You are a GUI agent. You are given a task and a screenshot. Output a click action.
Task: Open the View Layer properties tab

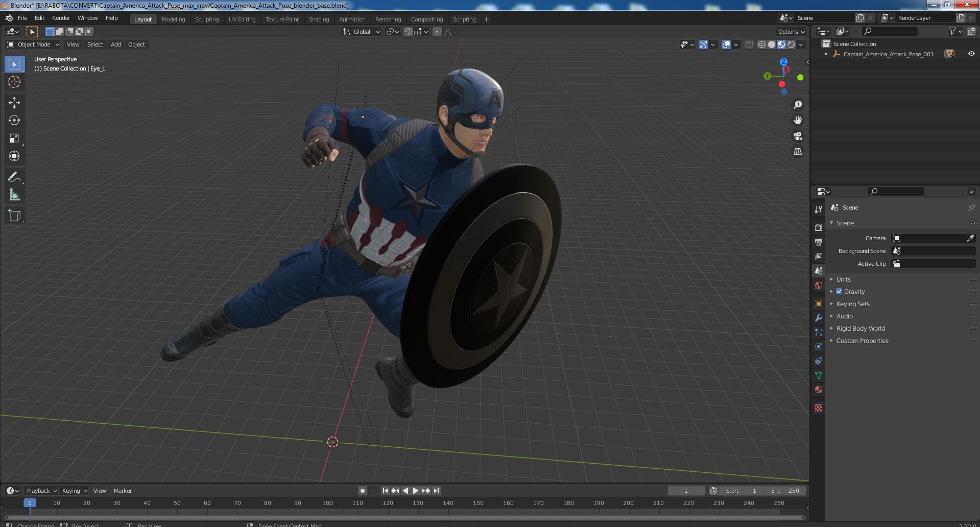click(x=819, y=256)
